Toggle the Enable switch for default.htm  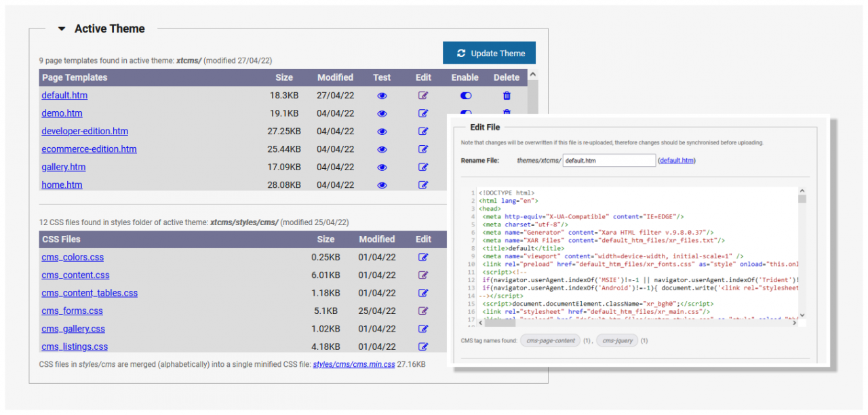point(465,96)
